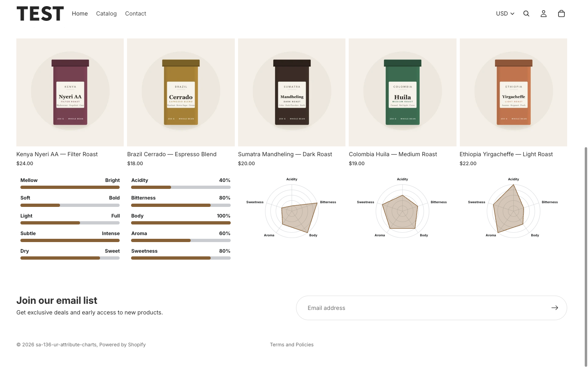Click the TEST store logo
Screen dimensions: 588x368
coord(40,13)
